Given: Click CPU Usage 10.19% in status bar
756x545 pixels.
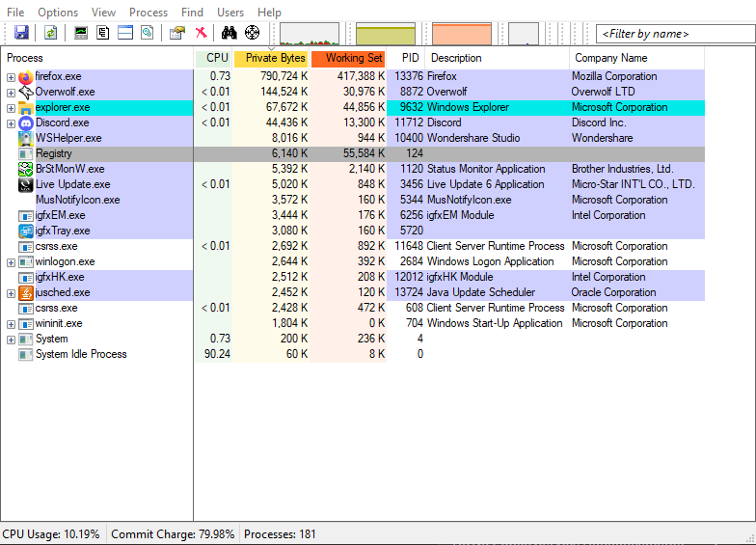Looking at the screenshot, I should click(x=51, y=534).
